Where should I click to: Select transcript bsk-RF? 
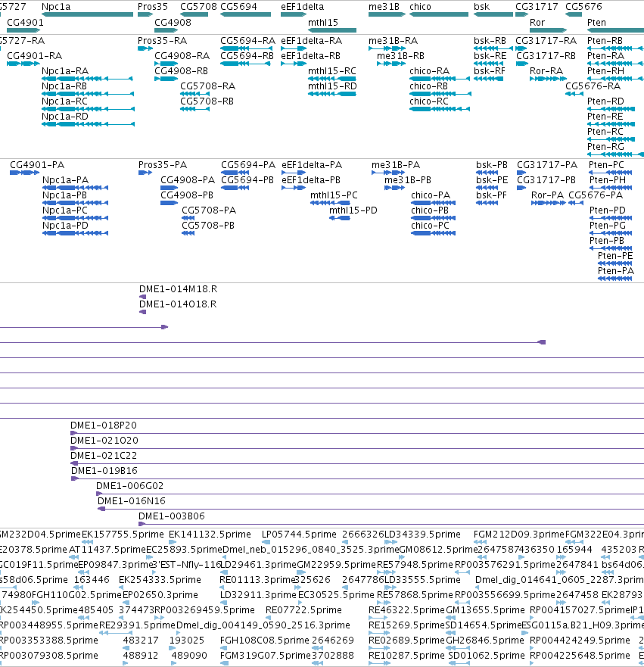point(490,71)
